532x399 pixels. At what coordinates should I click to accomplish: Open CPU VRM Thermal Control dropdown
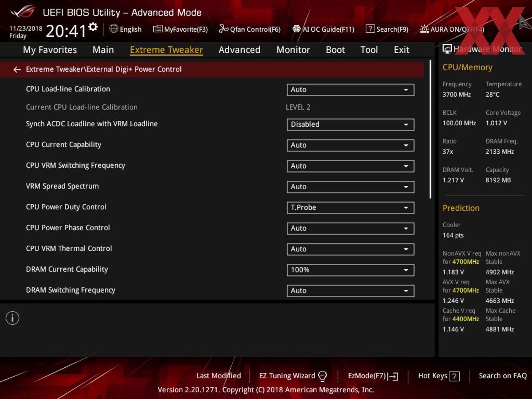coord(350,249)
